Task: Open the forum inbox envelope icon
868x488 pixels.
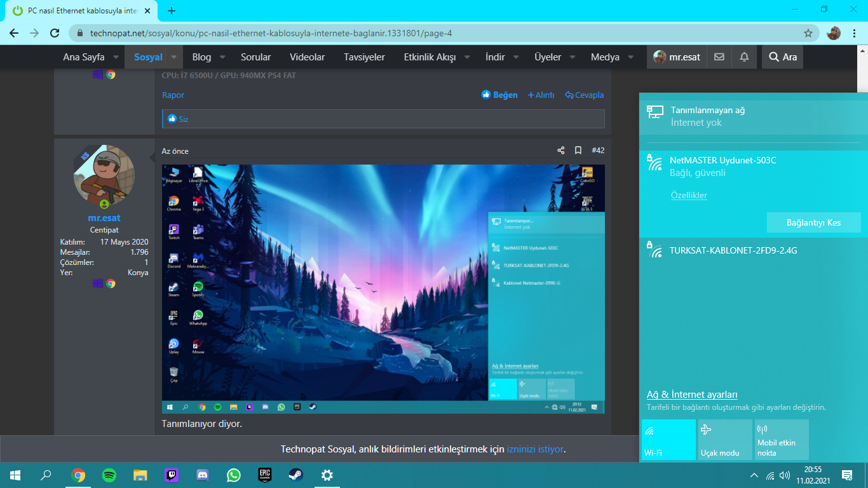Action: 719,57
